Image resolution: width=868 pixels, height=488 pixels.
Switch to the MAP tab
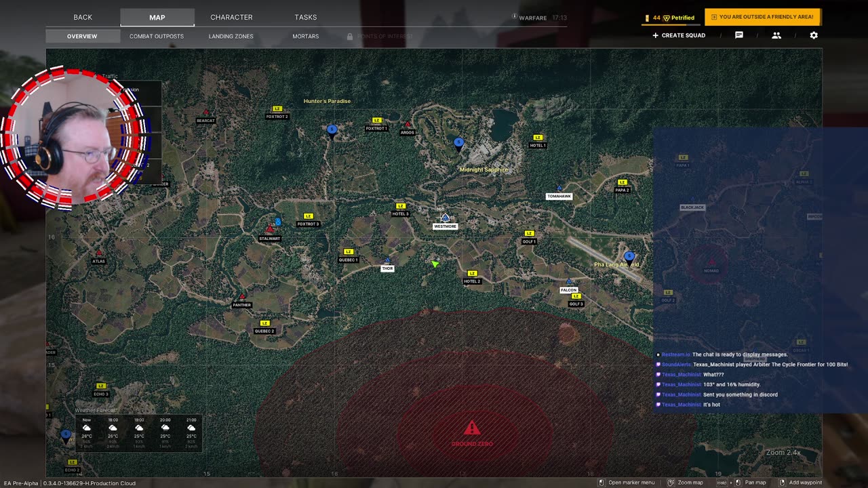tap(157, 18)
